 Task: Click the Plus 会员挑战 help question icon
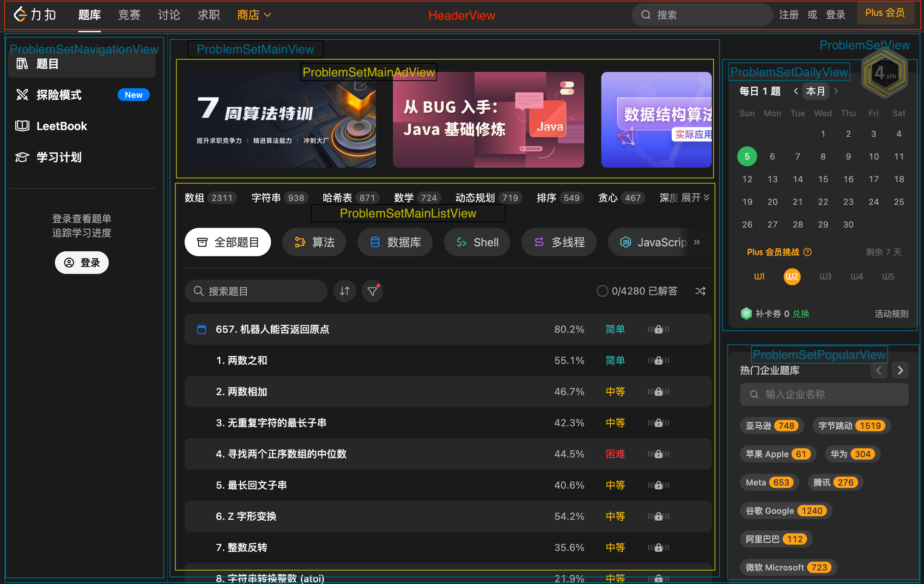(808, 252)
